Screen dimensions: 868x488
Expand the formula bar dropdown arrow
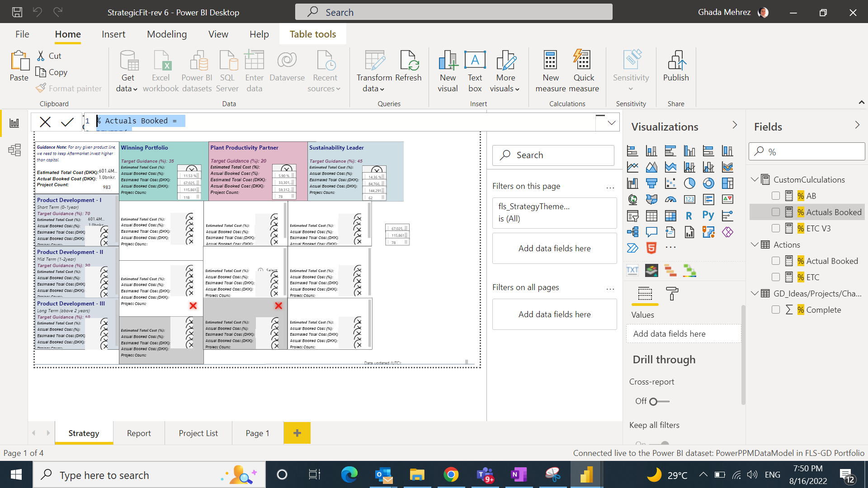611,122
